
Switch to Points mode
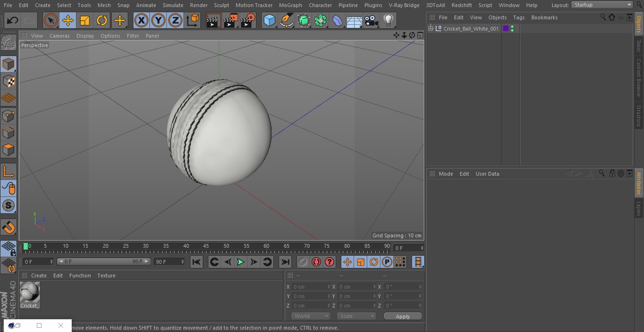8,115
